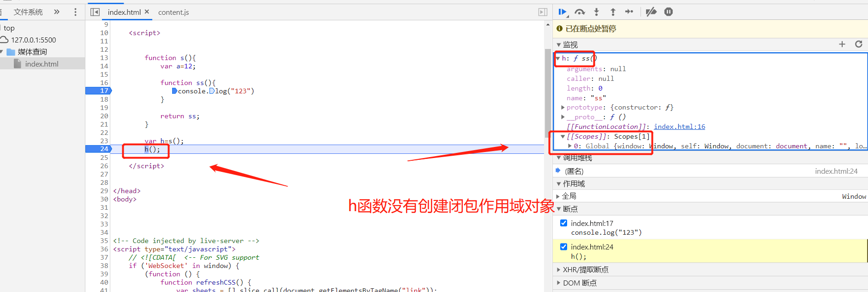The width and height of the screenshot is (868, 292).
Task: Select the 127.0.0.1:5500 origin
Action: tap(33, 40)
